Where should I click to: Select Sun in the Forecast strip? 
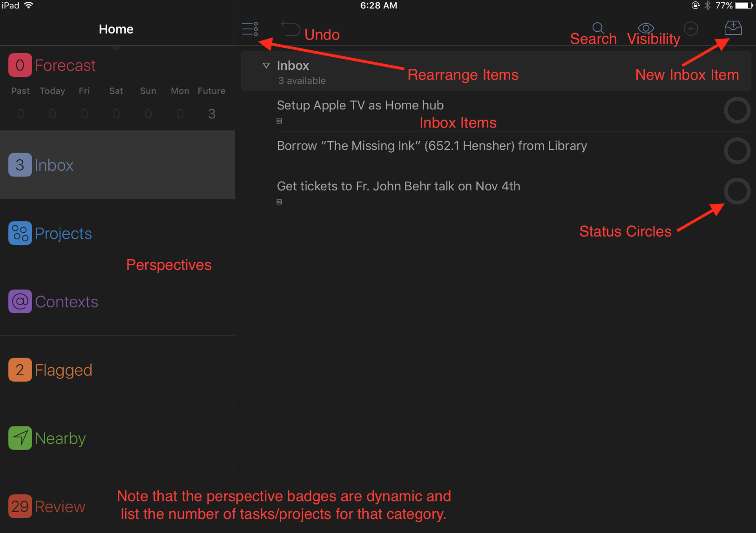point(148,102)
